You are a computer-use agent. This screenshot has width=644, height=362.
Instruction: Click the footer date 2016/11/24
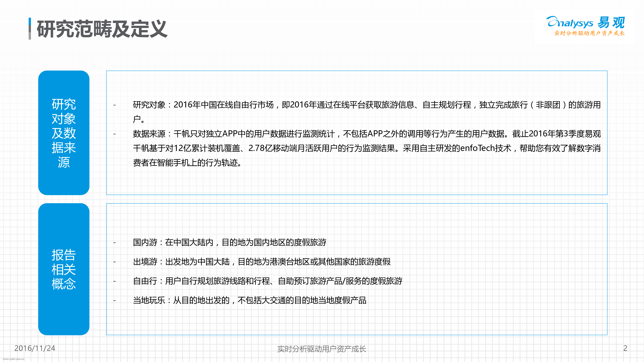pos(35,348)
